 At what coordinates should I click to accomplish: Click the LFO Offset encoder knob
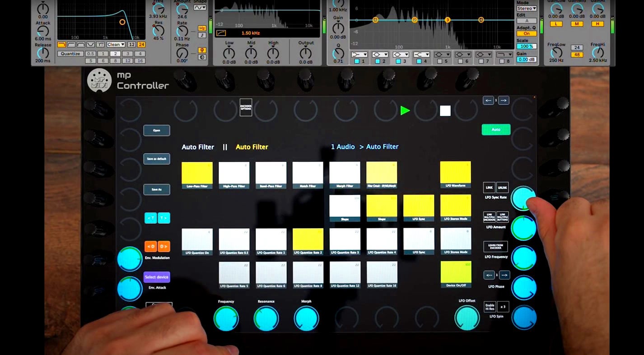tap(467, 318)
